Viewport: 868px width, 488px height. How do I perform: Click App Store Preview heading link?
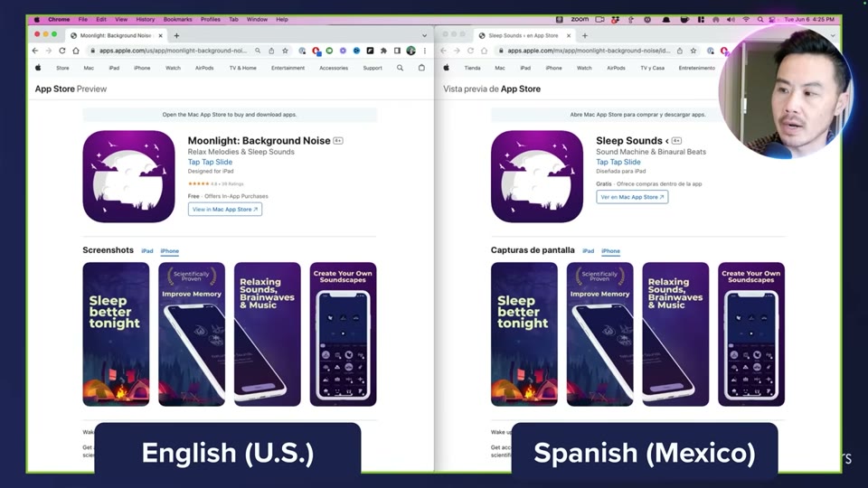coord(71,89)
